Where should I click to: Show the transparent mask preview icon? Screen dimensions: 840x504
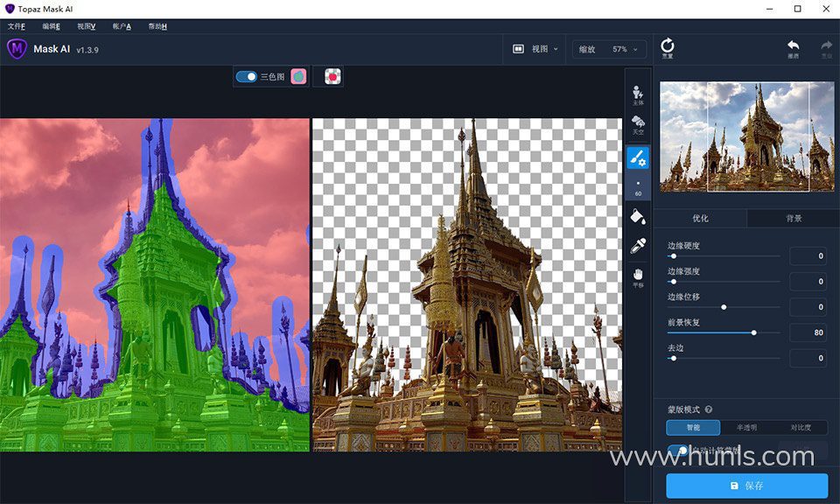pyautogui.click(x=332, y=77)
